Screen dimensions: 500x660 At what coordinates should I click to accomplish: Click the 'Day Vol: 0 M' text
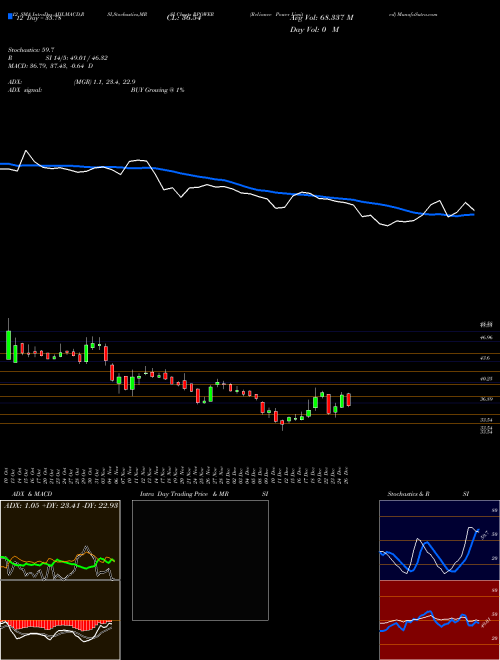[x=314, y=30]
